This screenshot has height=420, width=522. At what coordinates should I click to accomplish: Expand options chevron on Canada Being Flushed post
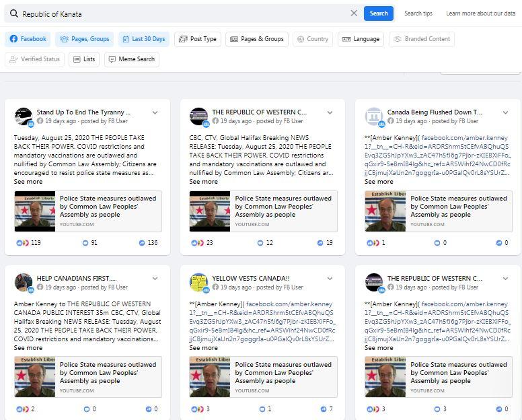505,112
